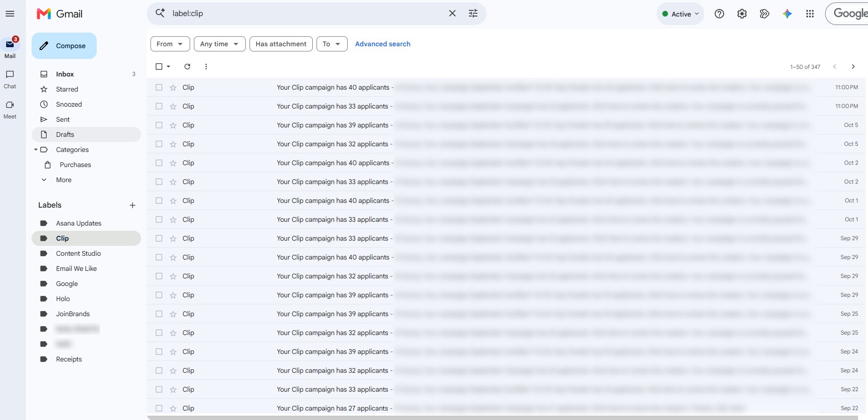Clear the search with the X icon
This screenshot has height=420, width=868.
[x=452, y=13]
